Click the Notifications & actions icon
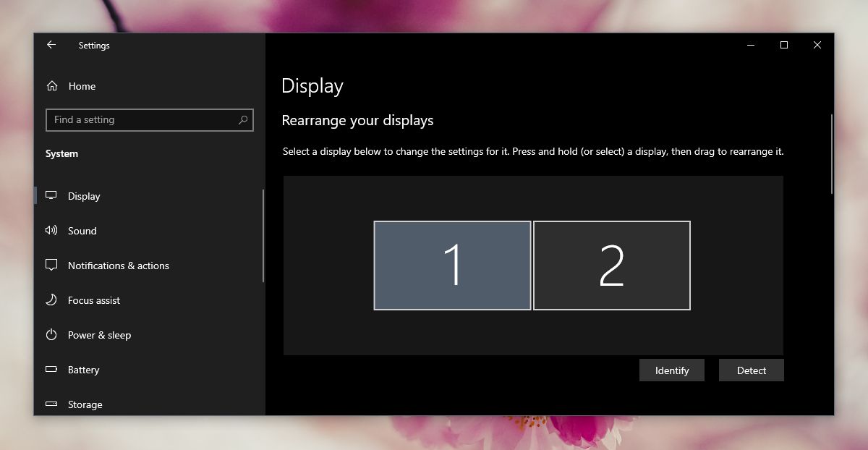868x450 pixels. tap(51, 265)
